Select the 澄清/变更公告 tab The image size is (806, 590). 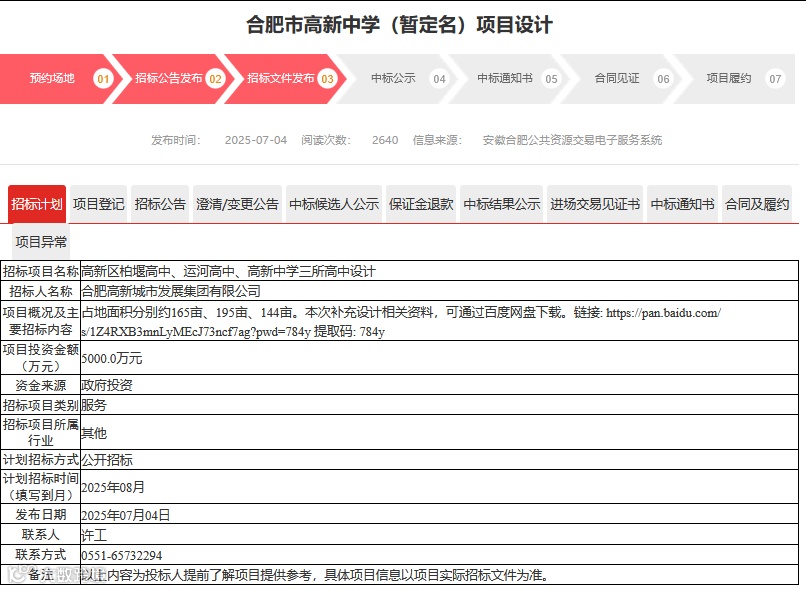click(x=237, y=204)
